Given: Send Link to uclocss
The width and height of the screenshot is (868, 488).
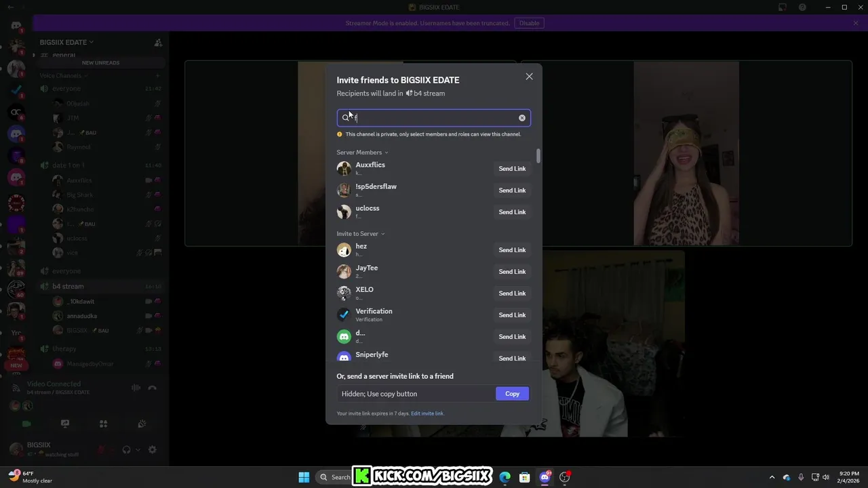Looking at the screenshot, I should click(512, 212).
